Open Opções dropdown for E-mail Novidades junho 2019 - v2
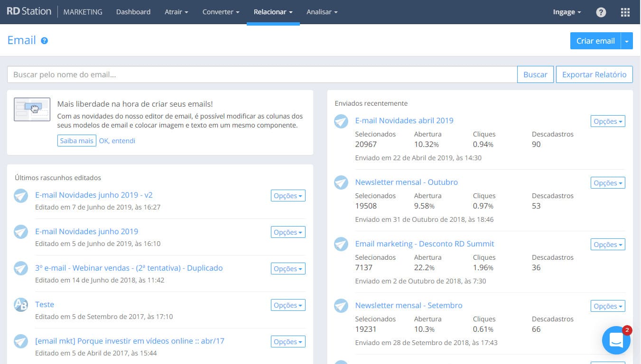This screenshot has height=364, width=641. pyautogui.click(x=288, y=196)
